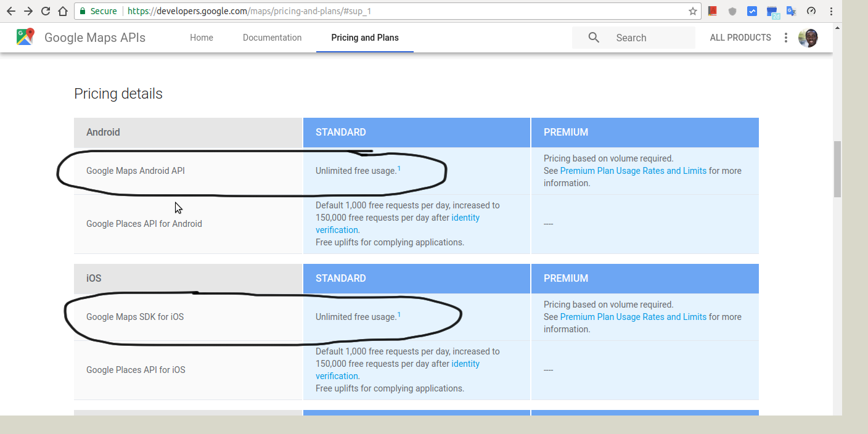Open the page's vertical dots menu beside ALL PRODUCTS
The image size is (868, 434).
click(x=785, y=38)
